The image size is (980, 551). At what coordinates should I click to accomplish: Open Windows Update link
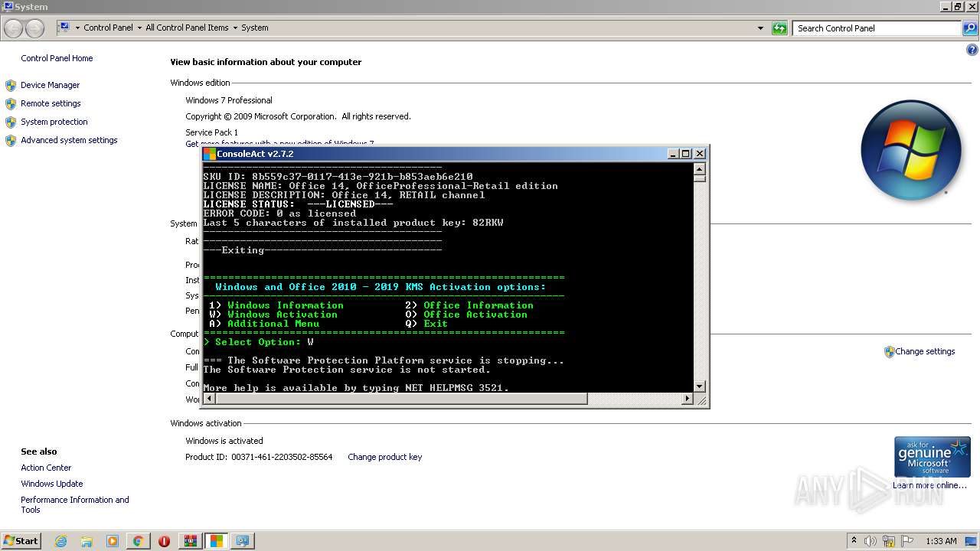coord(52,484)
